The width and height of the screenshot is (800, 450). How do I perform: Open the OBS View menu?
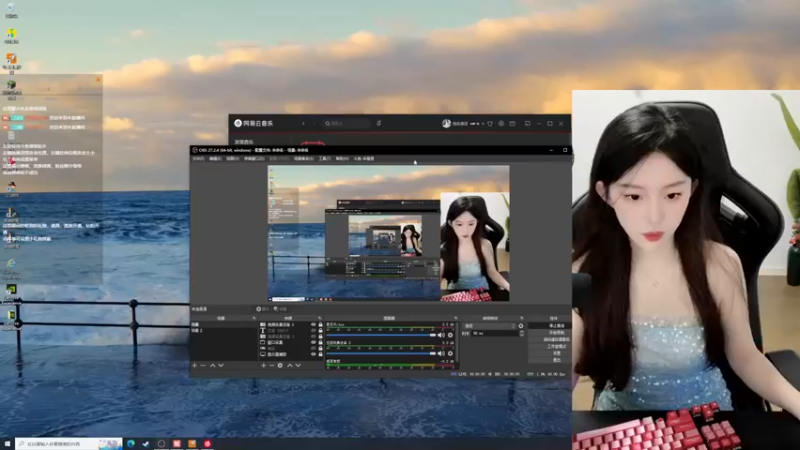(233, 159)
